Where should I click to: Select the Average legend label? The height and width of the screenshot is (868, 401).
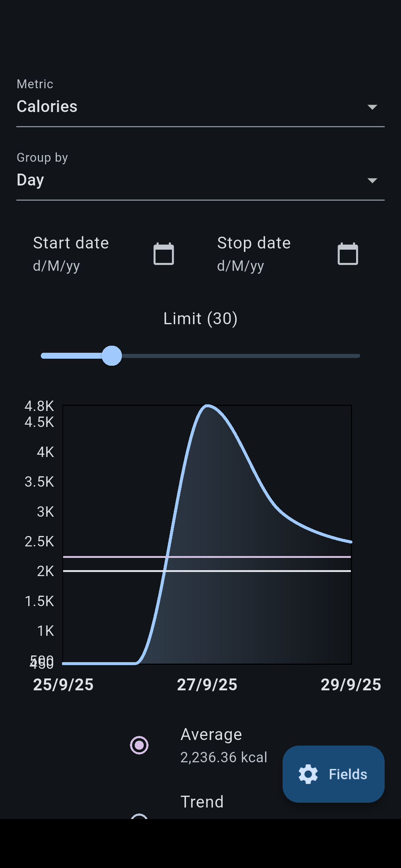pos(211,734)
